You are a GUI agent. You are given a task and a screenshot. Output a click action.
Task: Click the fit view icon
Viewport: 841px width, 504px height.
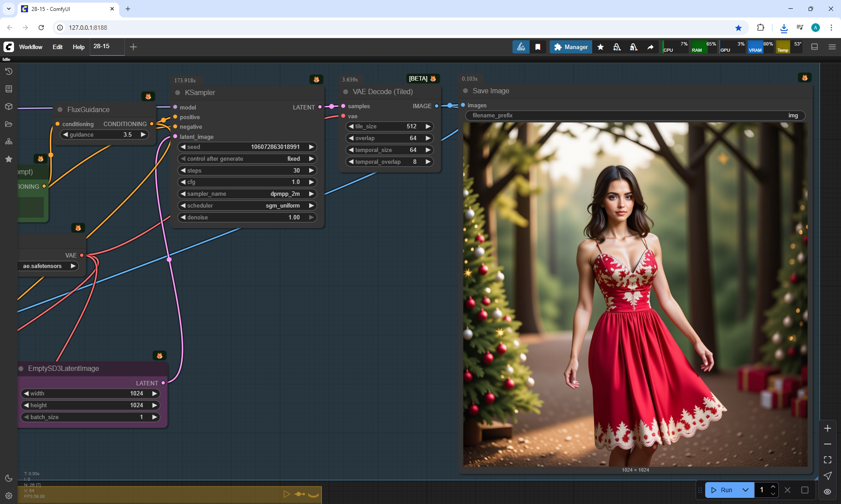[x=827, y=460]
